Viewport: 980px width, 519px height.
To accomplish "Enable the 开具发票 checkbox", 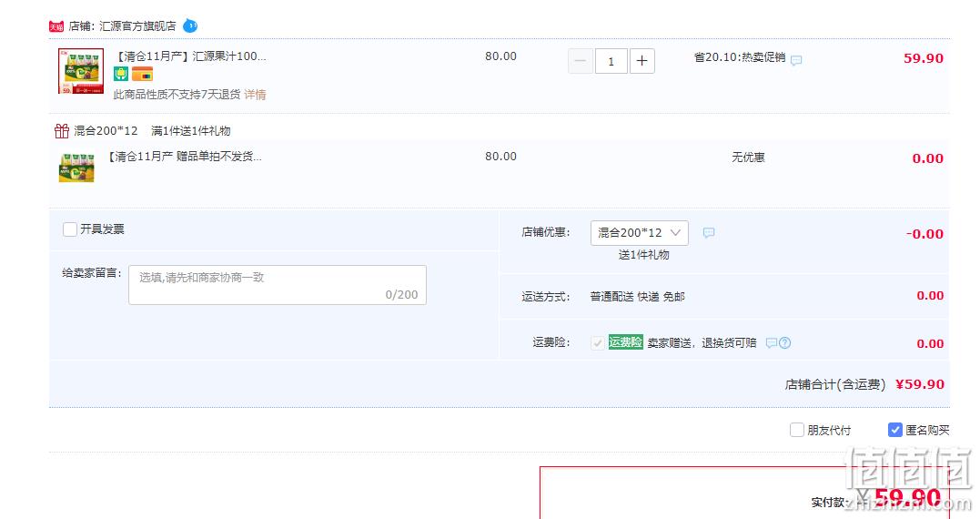I will pos(70,229).
